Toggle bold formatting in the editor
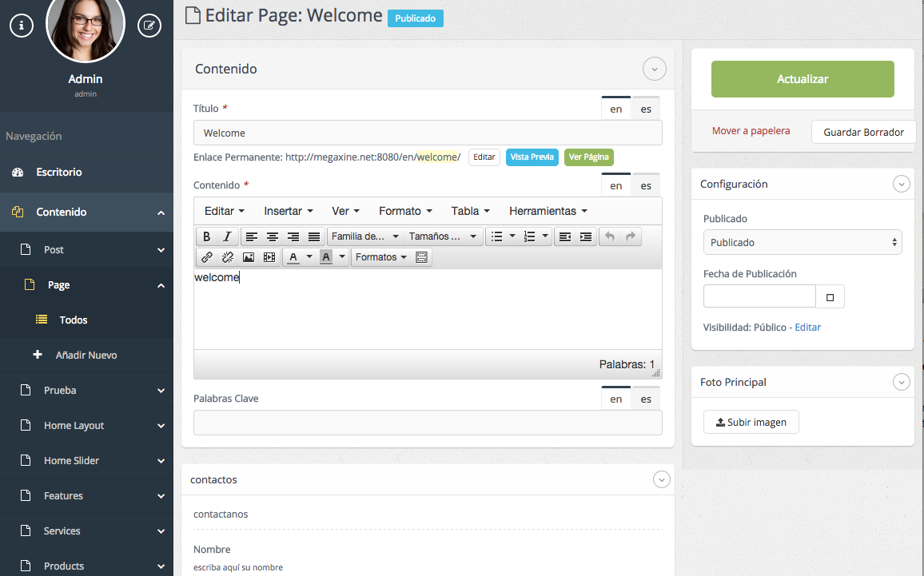Viewport: 924px width, 576px height. tap(207, 236)
